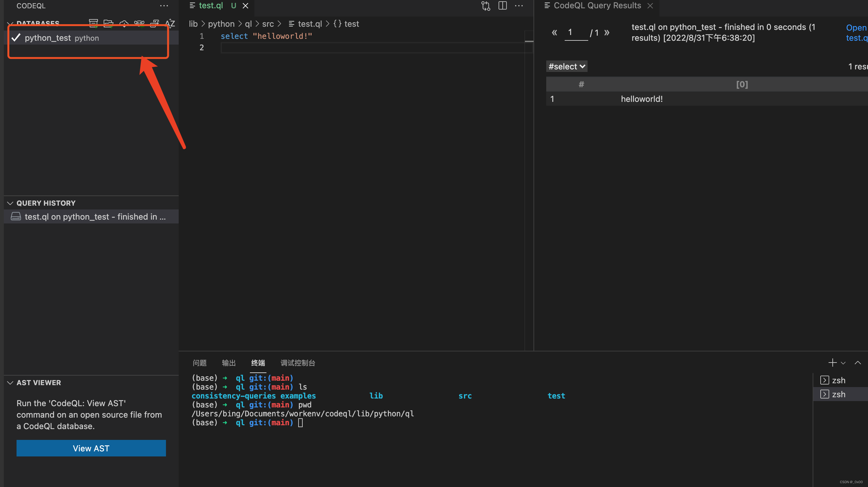Viewport: 868px width, 487px height.
Task: Sort databases with AZ icon
Action: 170,23
